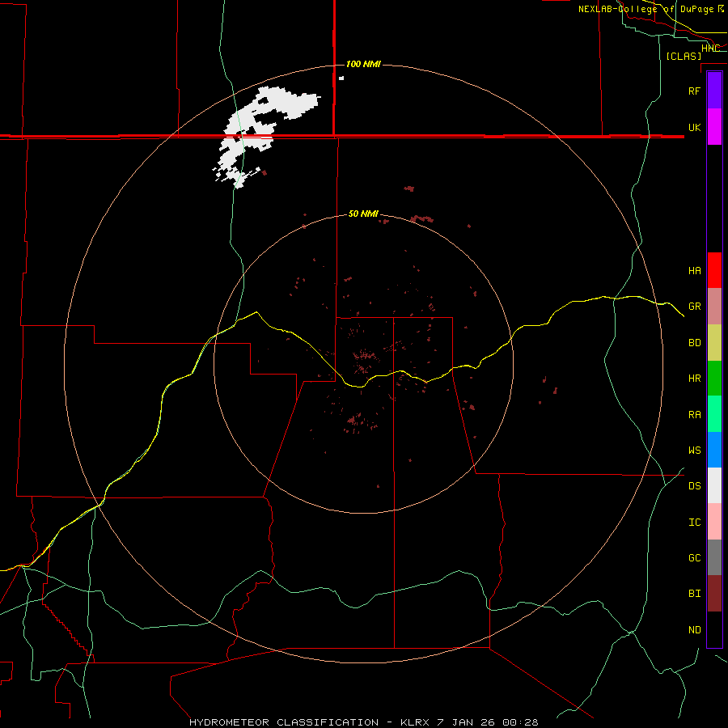Click the GC gray legend swatch
This screenshot has height=728, width=728.
click(x=714, y=557)
